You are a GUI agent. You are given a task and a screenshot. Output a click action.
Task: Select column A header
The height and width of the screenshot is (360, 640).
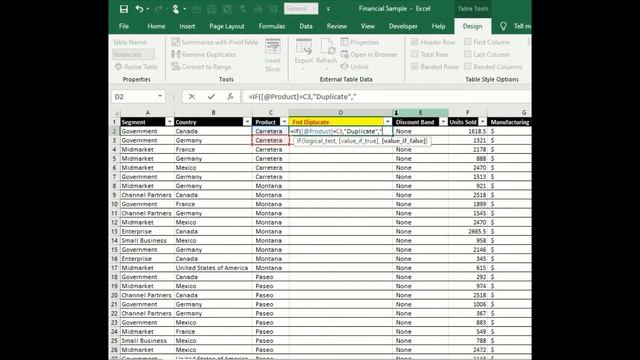click(147, 113)
